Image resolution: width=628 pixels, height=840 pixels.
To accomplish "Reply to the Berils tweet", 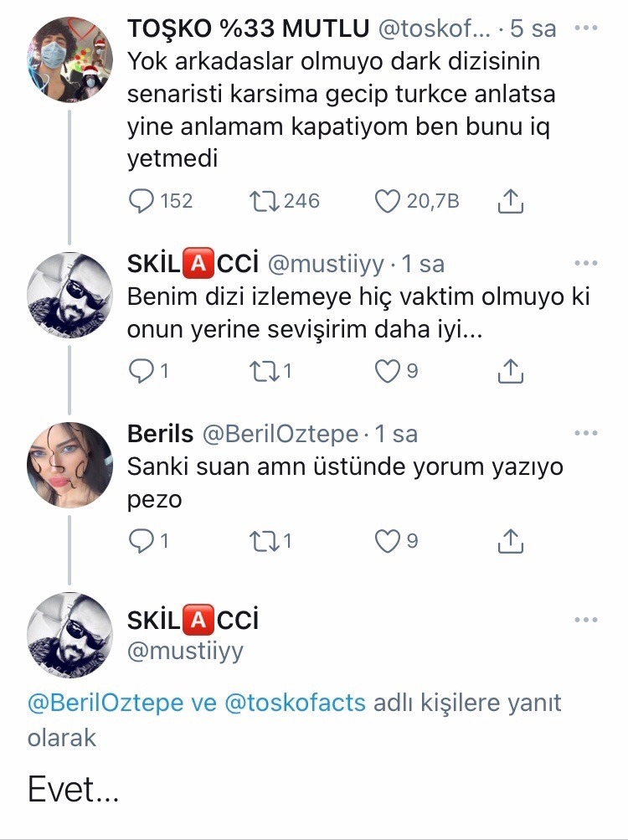I will tap(142, 542).
